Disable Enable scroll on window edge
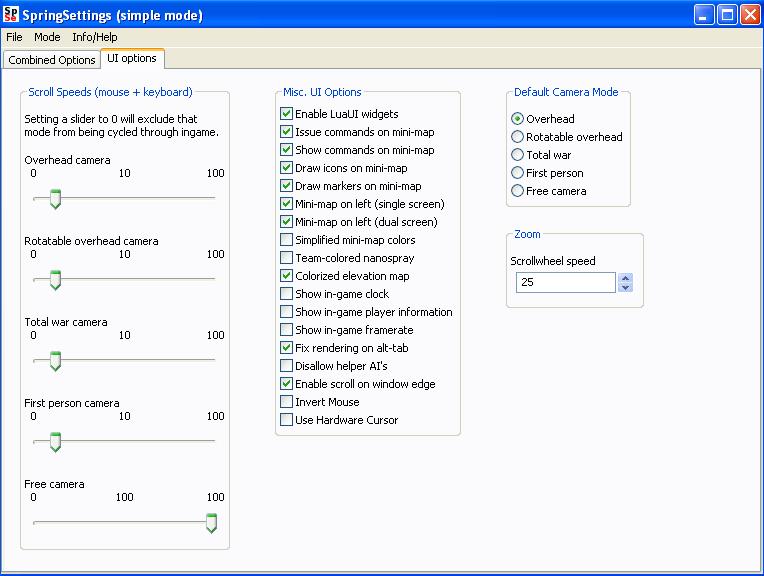The height and width of the screenshot is (576, 764). point(286,384)
